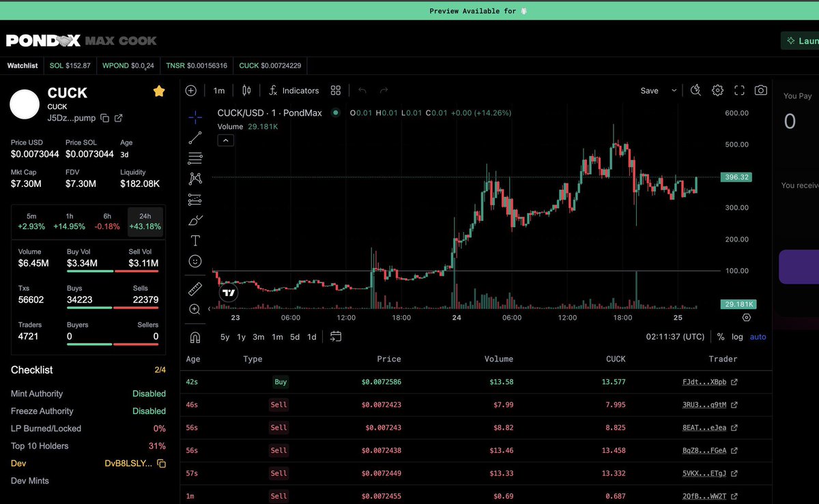This screenshot has height=504, width=819.
Task: Select the 5y time range
Action: pos(225,337)
